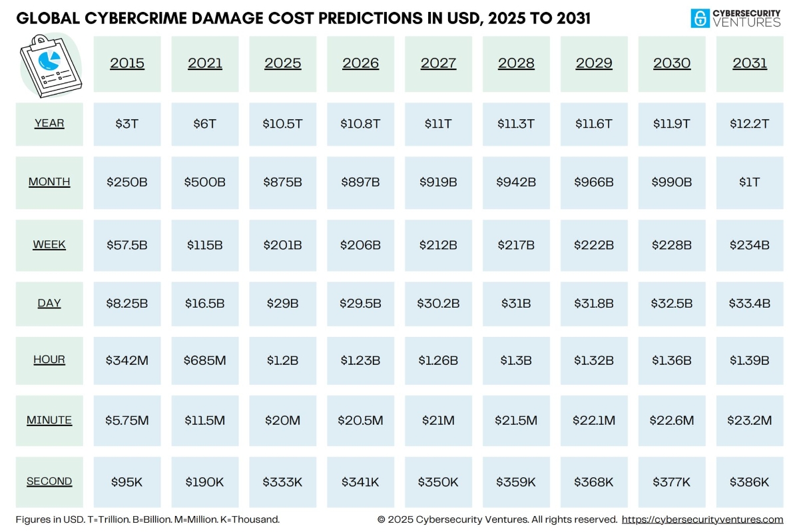The image size is (799, 532).
Task: Select the HOUR row label
Action: coord(49,360)
